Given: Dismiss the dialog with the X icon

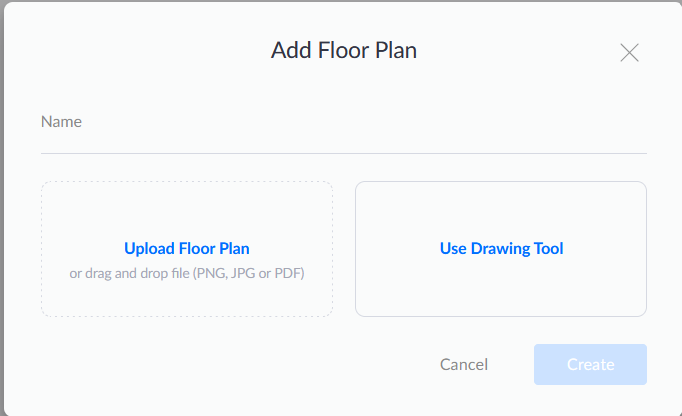Looking at the screenshot, I should tap(629, 53).
